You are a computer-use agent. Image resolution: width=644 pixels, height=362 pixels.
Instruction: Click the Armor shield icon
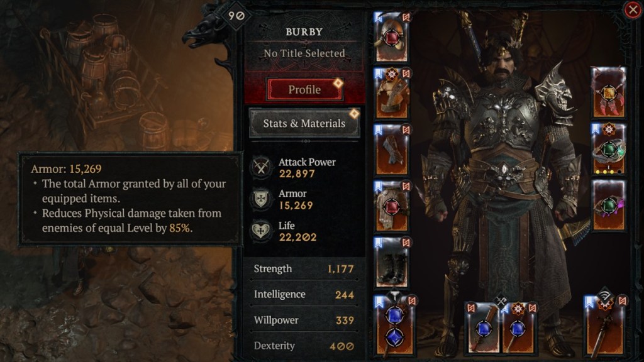(261, 199)
